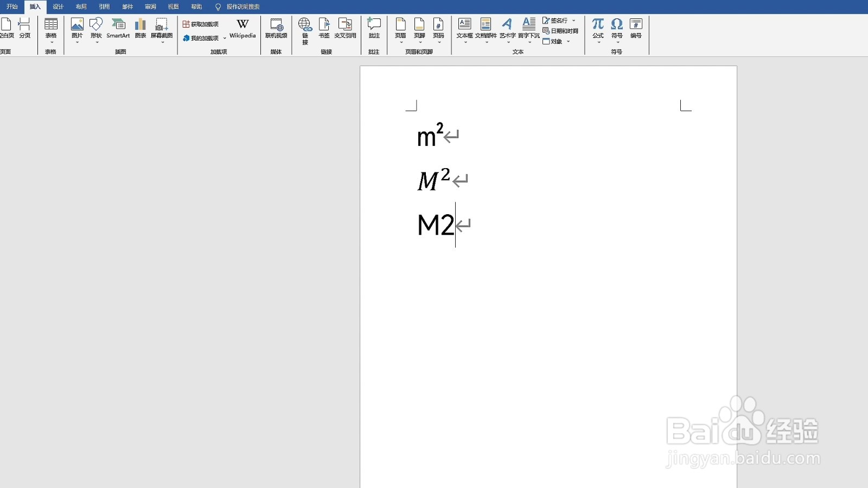Open the 表格 table insert tool
Screen dimensions: 868x488
pyautogui.click(x=51, y=30)
